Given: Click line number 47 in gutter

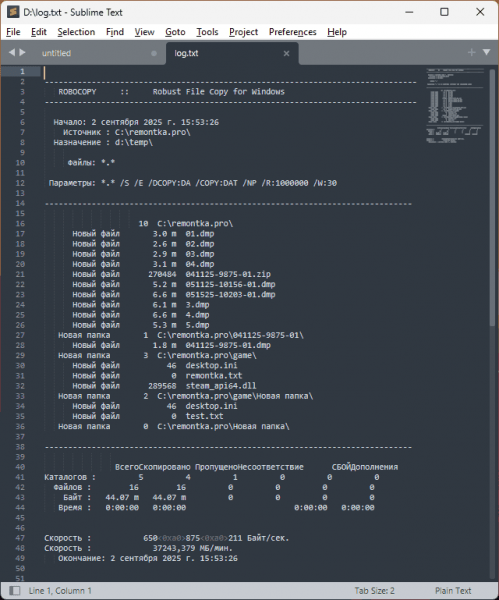Looking at the screenshot, I should [x=20, y=538].
